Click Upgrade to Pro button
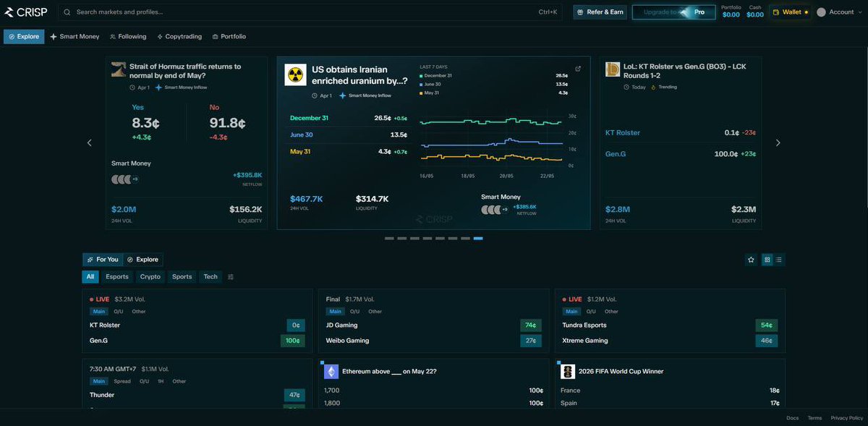 673,12
